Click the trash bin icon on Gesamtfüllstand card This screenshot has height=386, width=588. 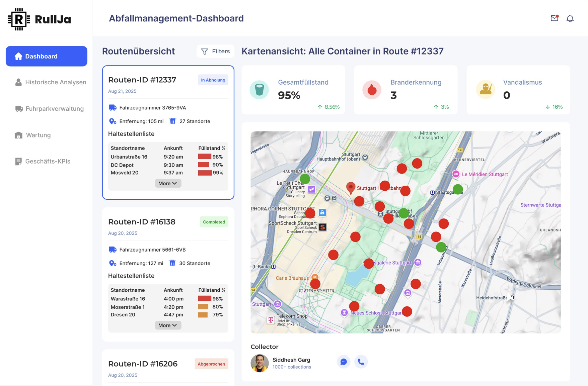point(259,89)
